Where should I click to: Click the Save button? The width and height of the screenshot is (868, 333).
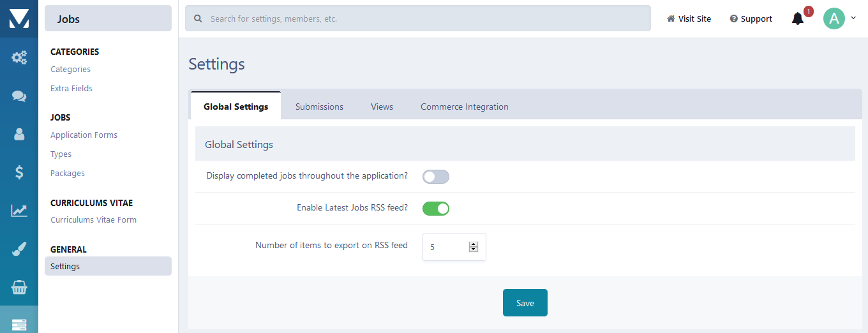pos(525,303)
